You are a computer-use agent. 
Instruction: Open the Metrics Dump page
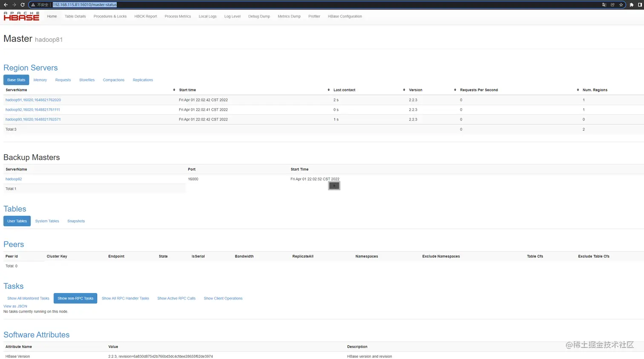point(289,16)
